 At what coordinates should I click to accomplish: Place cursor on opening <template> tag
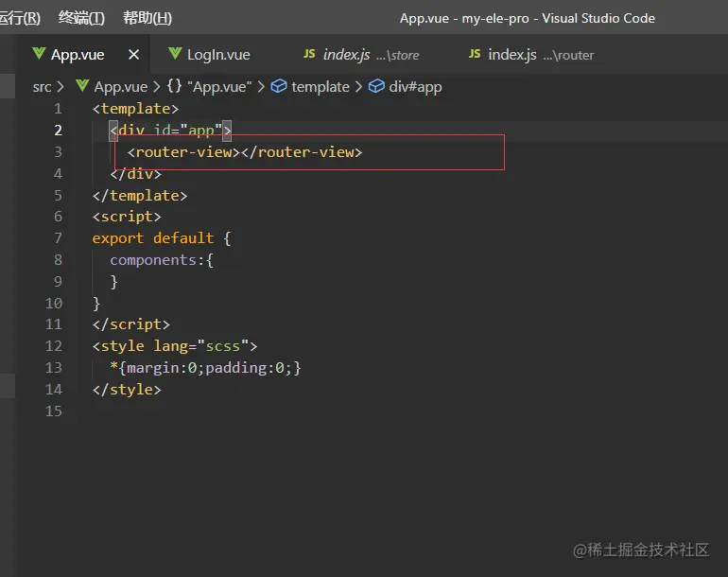coord(135,109)
